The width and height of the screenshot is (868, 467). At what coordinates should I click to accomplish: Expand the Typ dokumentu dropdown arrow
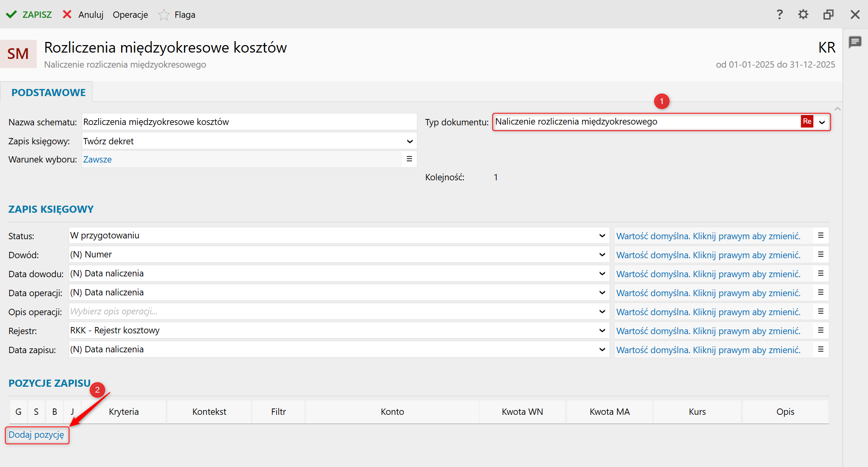[x=822, y=122]
